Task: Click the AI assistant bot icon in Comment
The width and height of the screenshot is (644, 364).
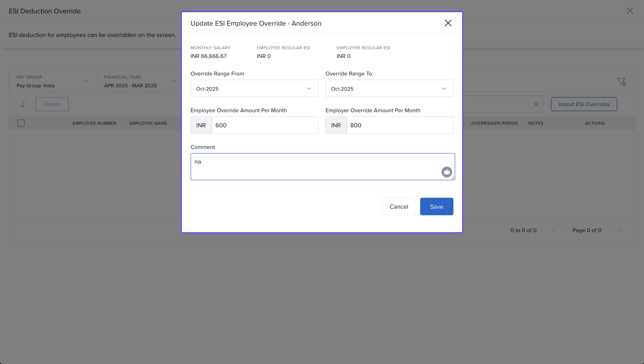Action: click(446, 172)
